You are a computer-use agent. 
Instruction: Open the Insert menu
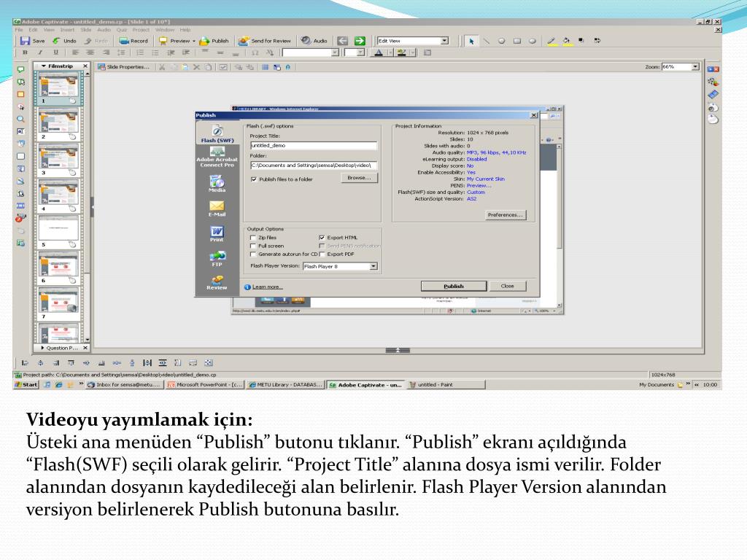point(66,29)
